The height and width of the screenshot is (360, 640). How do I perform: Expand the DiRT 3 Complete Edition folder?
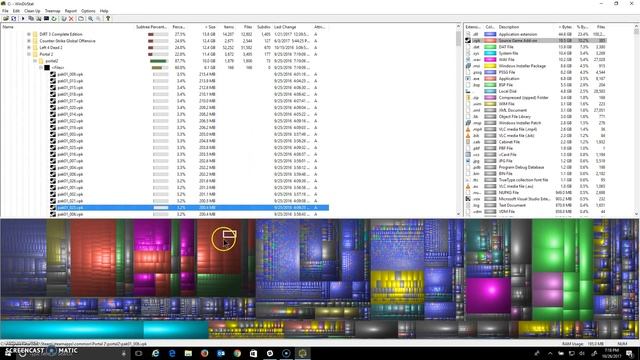(x=29, y=34)
